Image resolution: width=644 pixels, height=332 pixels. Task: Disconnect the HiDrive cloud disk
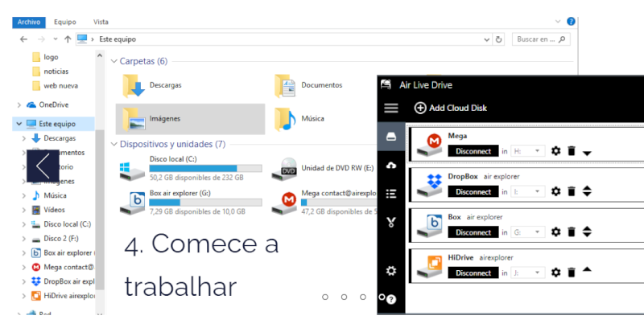(473, 273)
